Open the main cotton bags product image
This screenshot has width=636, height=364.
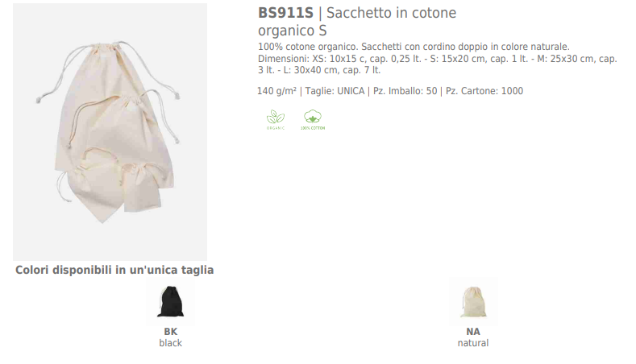point(110,132)
